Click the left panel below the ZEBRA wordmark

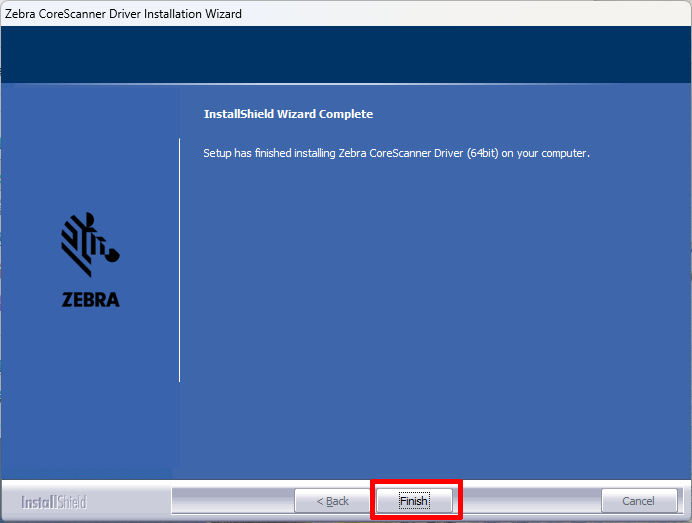(90, 400)
